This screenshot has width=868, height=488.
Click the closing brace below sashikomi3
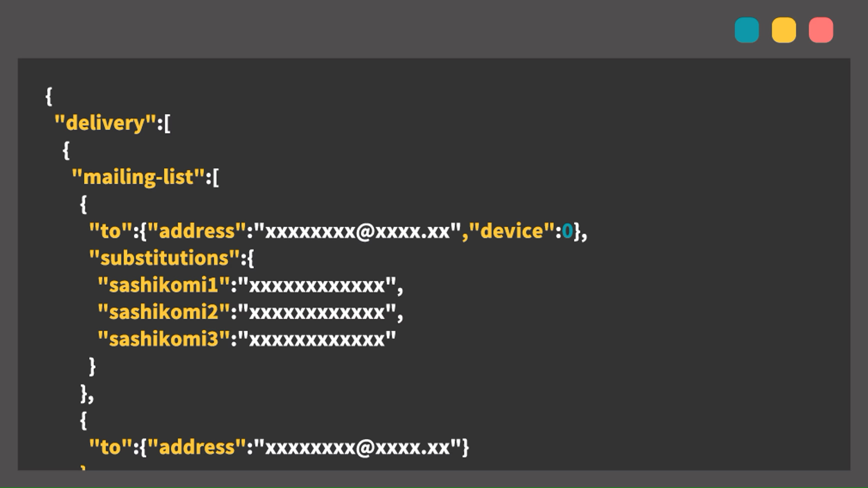92,367
